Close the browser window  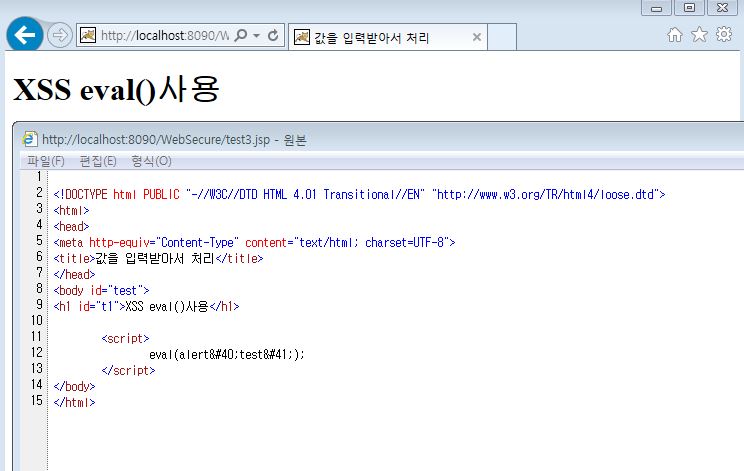click(x=723, y=8)
